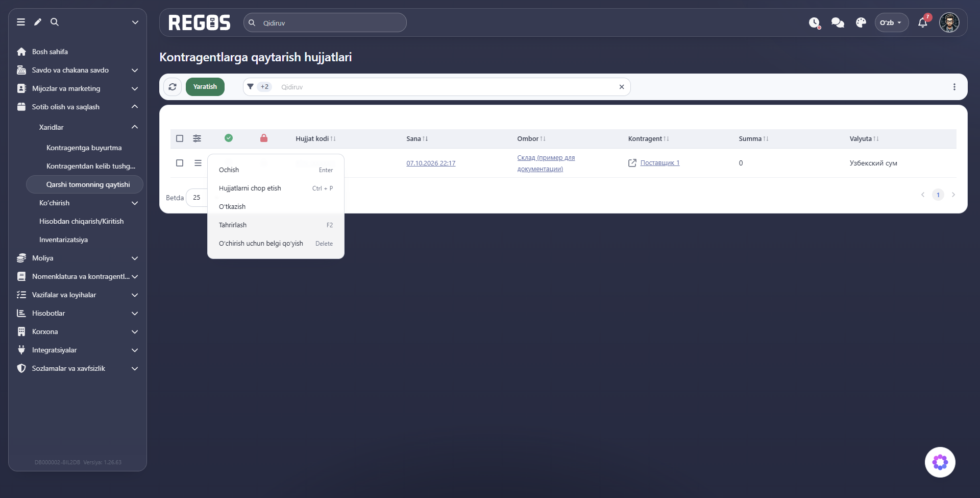
Task: Click the REGOS logo
Action: [x=200, y=22]
